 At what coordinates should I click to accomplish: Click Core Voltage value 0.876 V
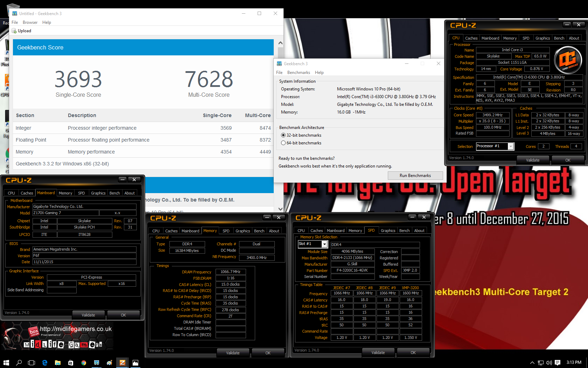tap(536, 69)
